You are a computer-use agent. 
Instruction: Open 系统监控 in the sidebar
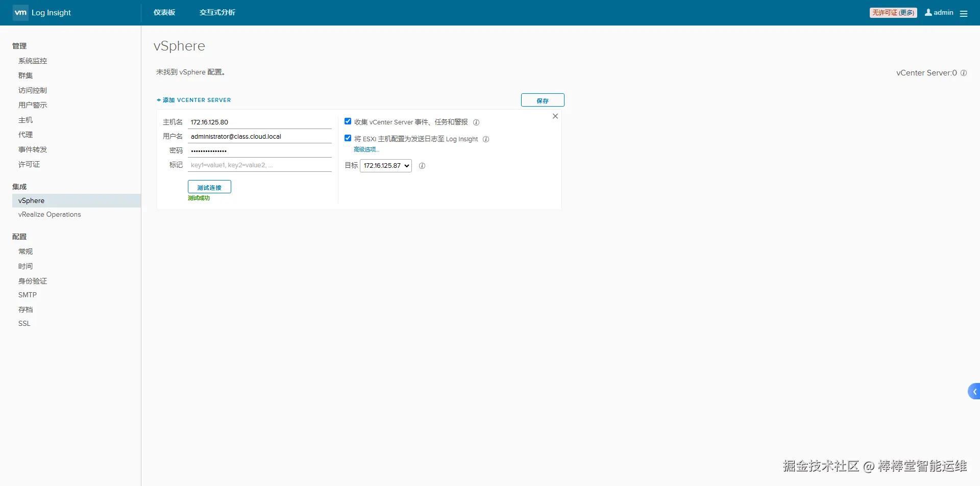[x=33, y=61]
